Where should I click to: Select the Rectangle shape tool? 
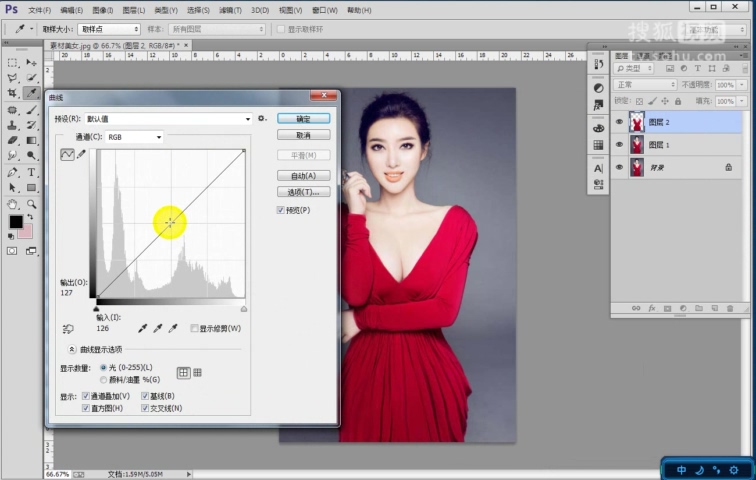(31, 187)
